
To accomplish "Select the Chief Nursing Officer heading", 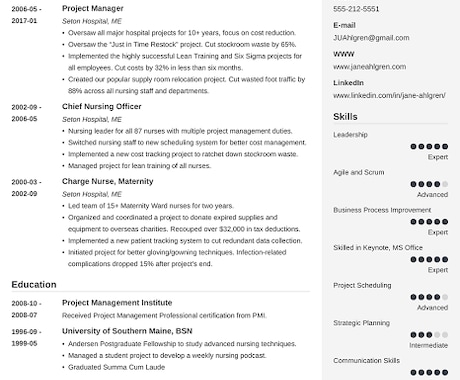I will pyautogui.click(x=102, y=106).
